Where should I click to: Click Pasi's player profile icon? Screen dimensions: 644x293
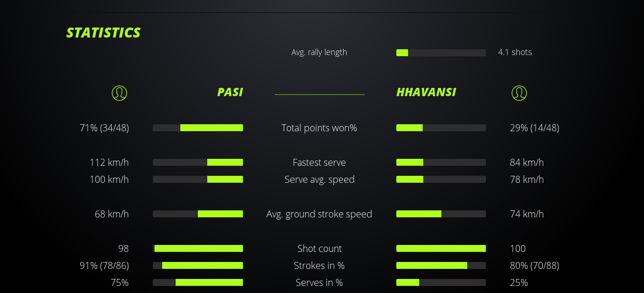pyautogui.click(x=119, y=93)
